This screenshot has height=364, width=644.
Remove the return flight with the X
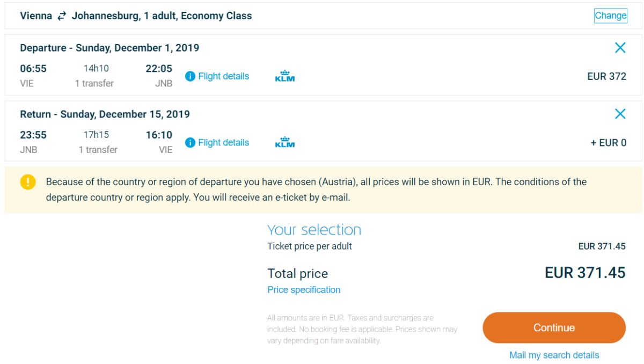620,114
